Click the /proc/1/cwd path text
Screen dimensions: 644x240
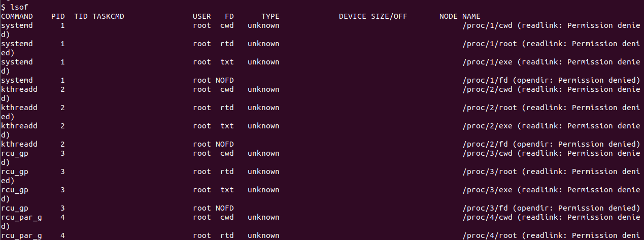pyautogui.click(x=487, y=25)
